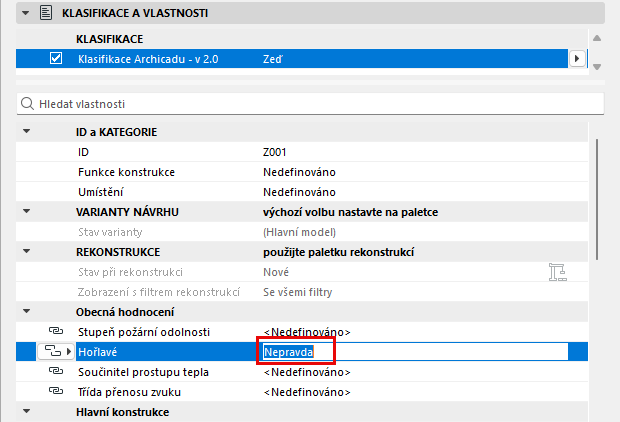This screenshot has width=620, height=422.
Task: Collapse the ID a Kategorie group
Action: 26,131
